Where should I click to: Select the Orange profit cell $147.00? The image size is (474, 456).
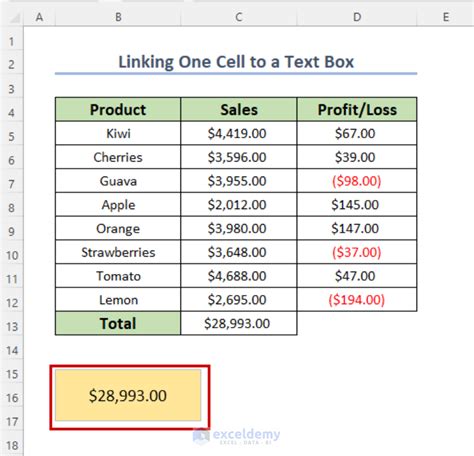[357, 228]
